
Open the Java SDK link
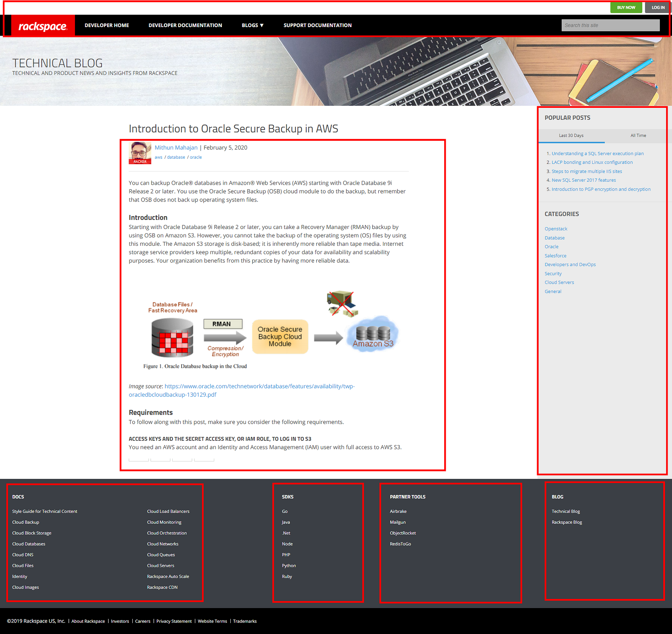pyautogui.click(x=286, y=522)
